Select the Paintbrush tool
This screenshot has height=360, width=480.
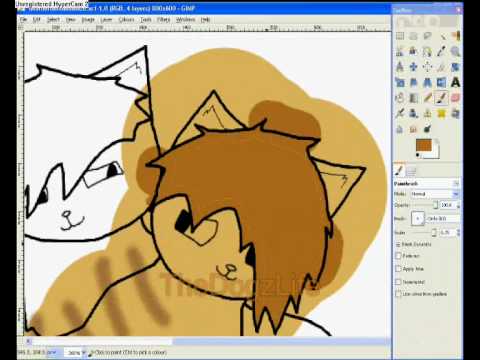[442, 98]
